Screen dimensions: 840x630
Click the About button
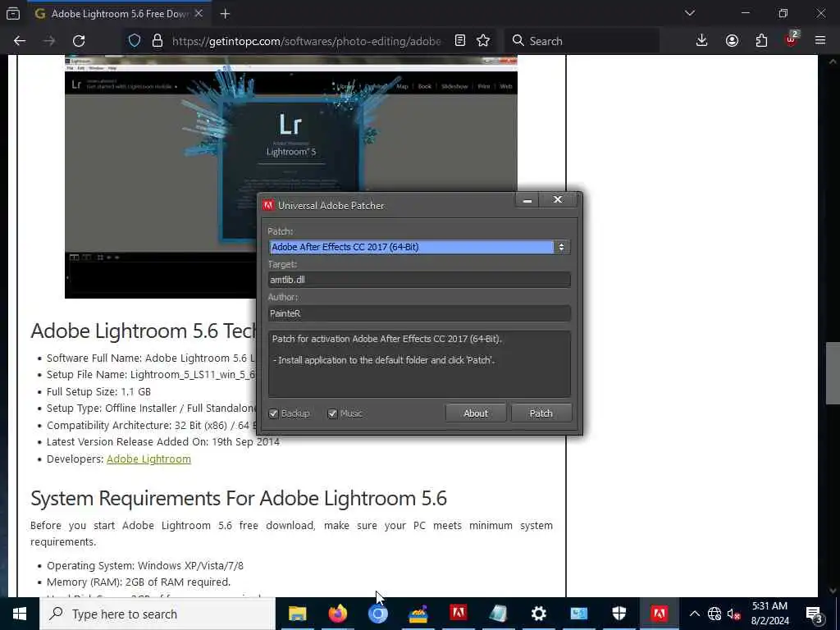pyautogui.click(x=476, y=413)
